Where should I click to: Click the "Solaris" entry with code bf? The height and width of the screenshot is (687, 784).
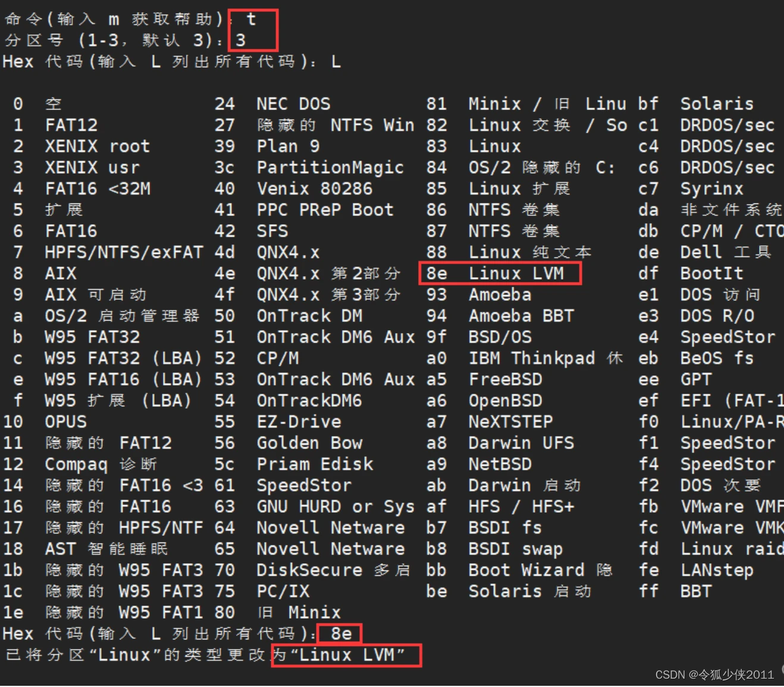tap(716, 104)
